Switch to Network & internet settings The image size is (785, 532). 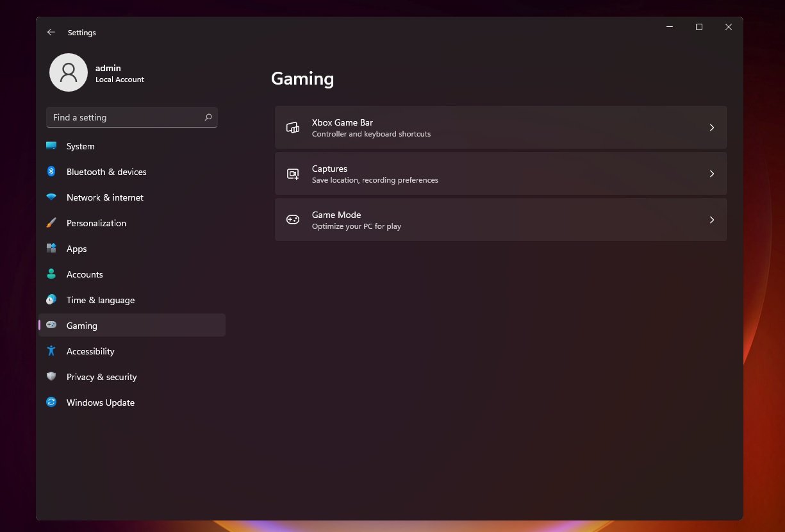(132, 197)
